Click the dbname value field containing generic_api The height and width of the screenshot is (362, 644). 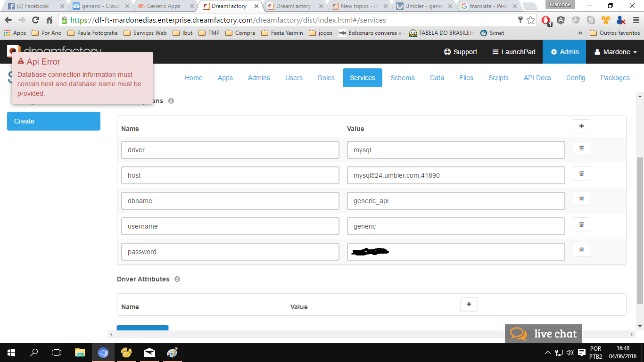456,201
